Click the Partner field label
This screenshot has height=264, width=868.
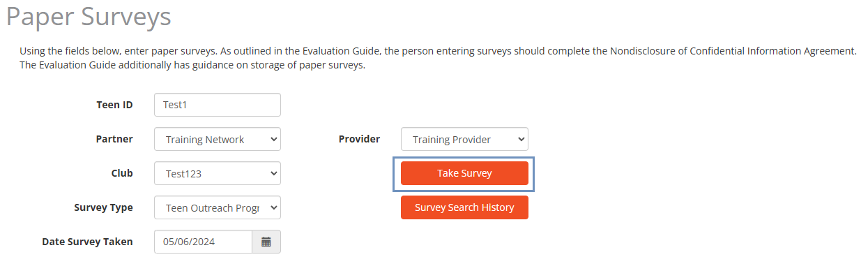click(114, 139)
